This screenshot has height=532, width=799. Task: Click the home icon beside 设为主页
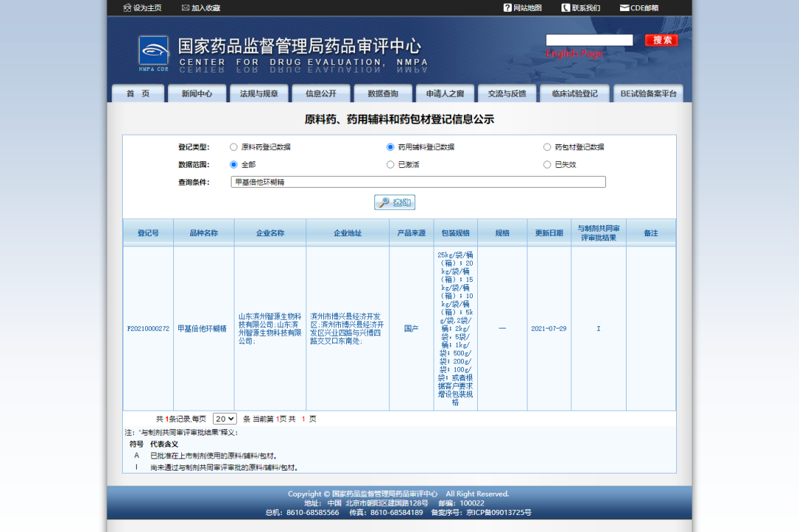click(x=127, y=8)
